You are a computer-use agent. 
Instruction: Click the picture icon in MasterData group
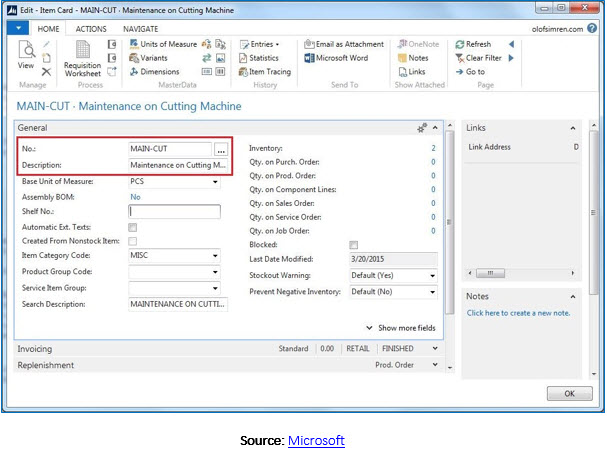point(220,58)
